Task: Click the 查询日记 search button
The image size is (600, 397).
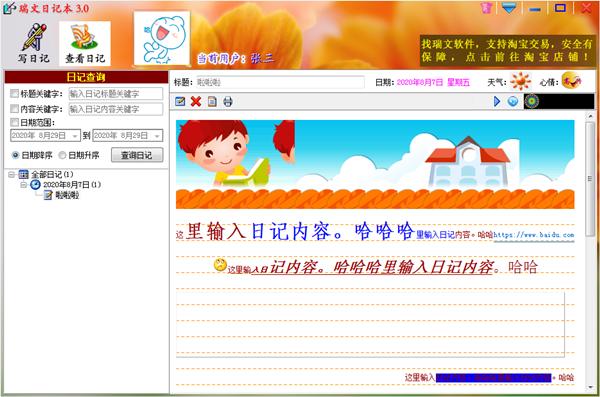Action: point(137,155)
